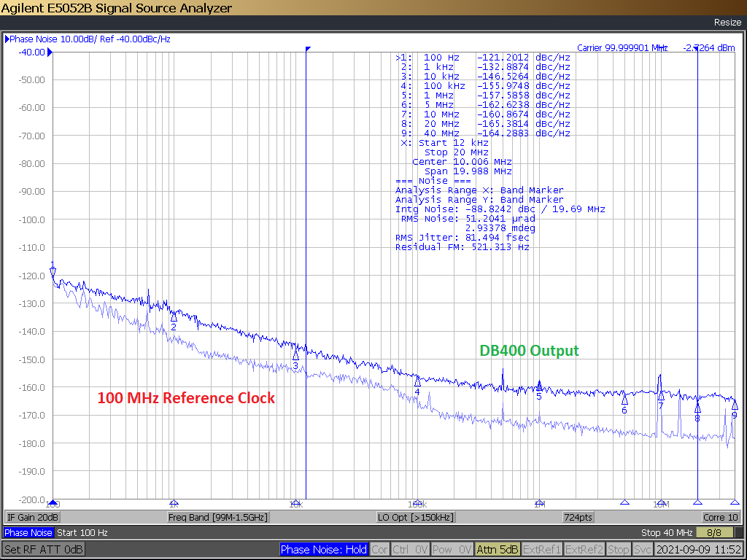Toggle the Stop status indicator
This screenshot has height=560, width=747.
tap(618, 549)
